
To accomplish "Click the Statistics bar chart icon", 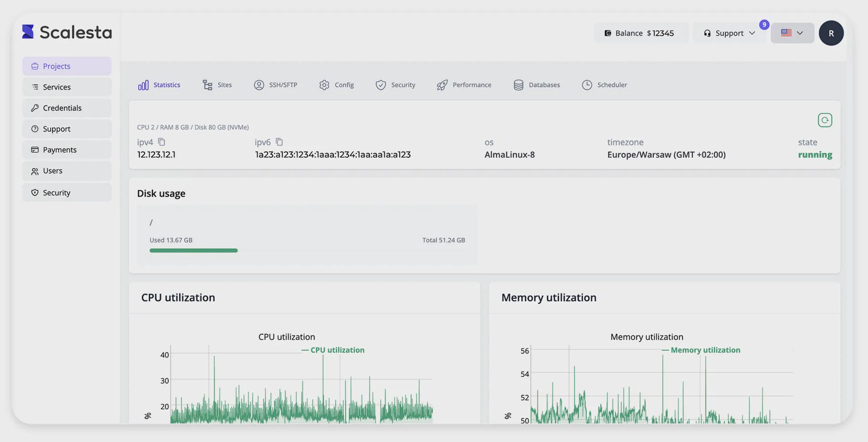I will tap(143, 85).
